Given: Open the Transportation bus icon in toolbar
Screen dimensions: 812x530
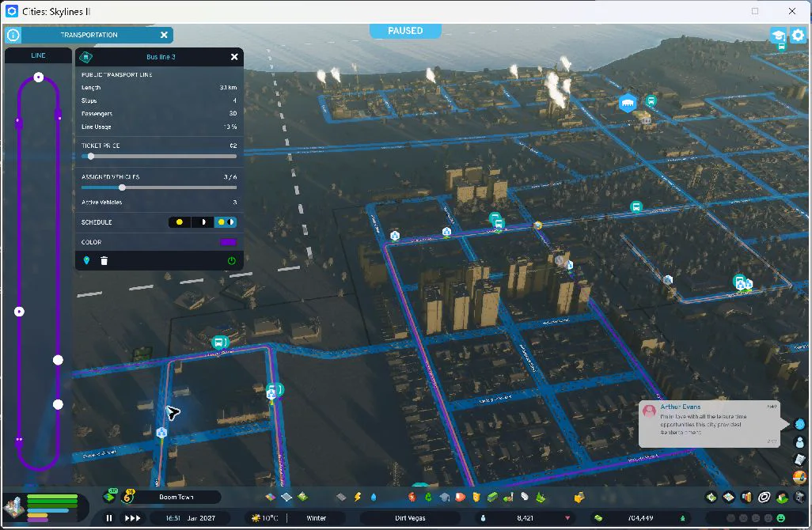Looking at the screenshot, I should 492,497.
